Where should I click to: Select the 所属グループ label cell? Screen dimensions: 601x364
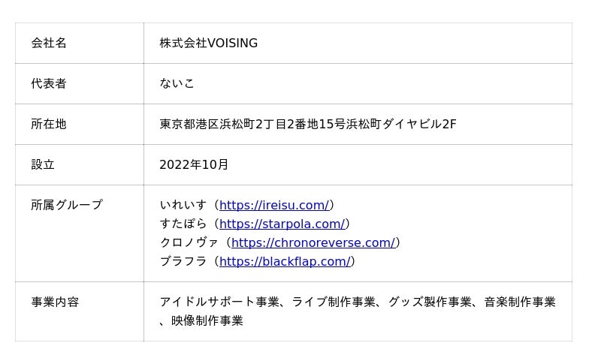pyautogui.click(x=67, y=205)
